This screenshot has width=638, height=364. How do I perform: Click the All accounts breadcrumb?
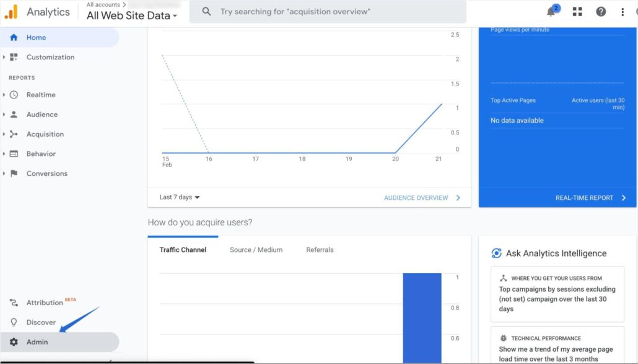point(103,4)
